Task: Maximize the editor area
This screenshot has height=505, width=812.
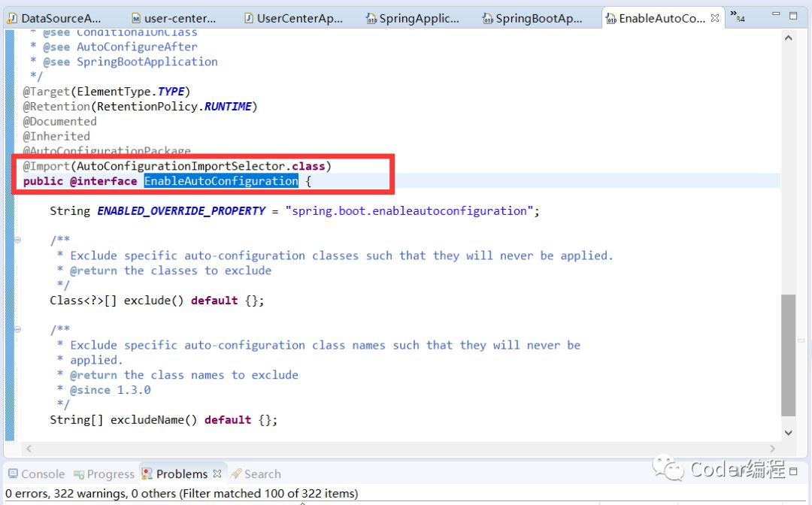Action: pyautogui.click(x=793, y=16)
